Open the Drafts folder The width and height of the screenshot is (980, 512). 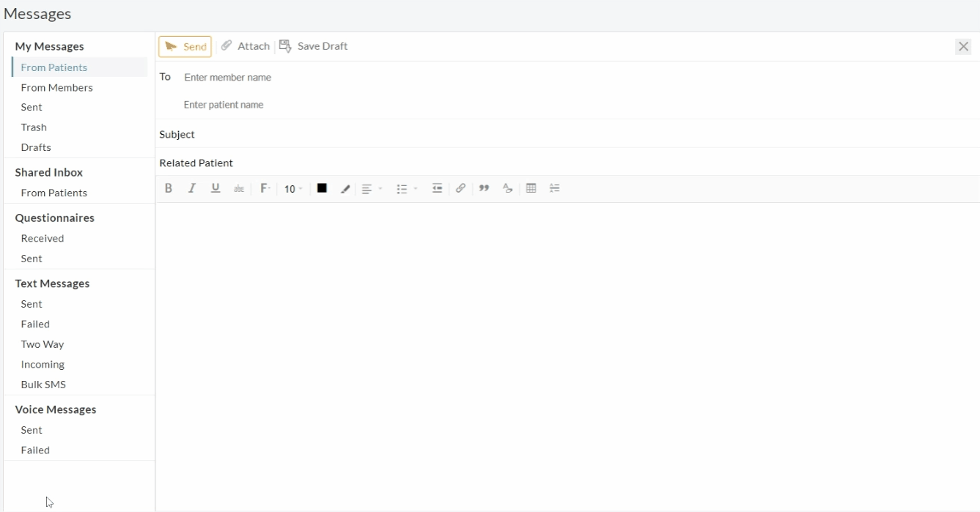coord(36,147)
